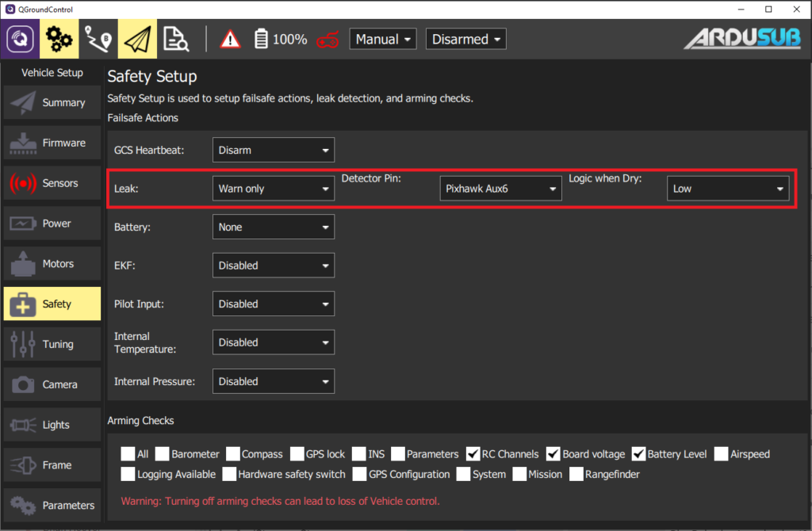This screenshot has width=812, height=531.
Task: Click the warning triangle vehicle messages icon
Action: pyautogui.click(x=229, y=38)
